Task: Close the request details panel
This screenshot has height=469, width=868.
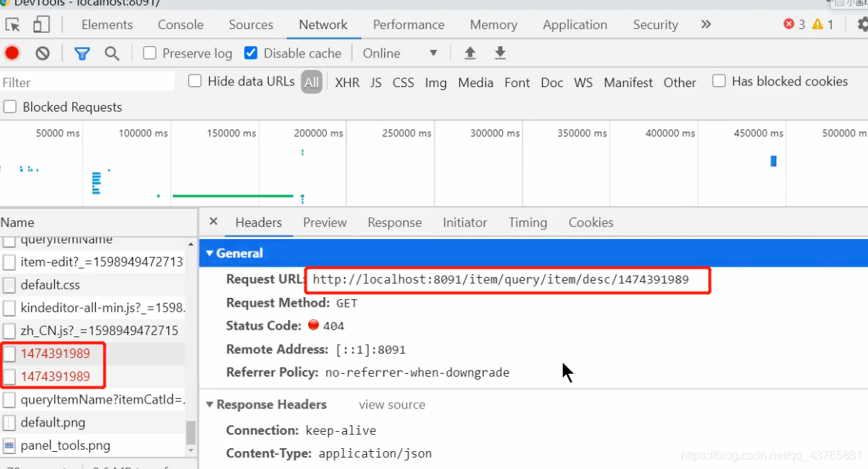Action: pyautogui.click(x=214, y=222)
